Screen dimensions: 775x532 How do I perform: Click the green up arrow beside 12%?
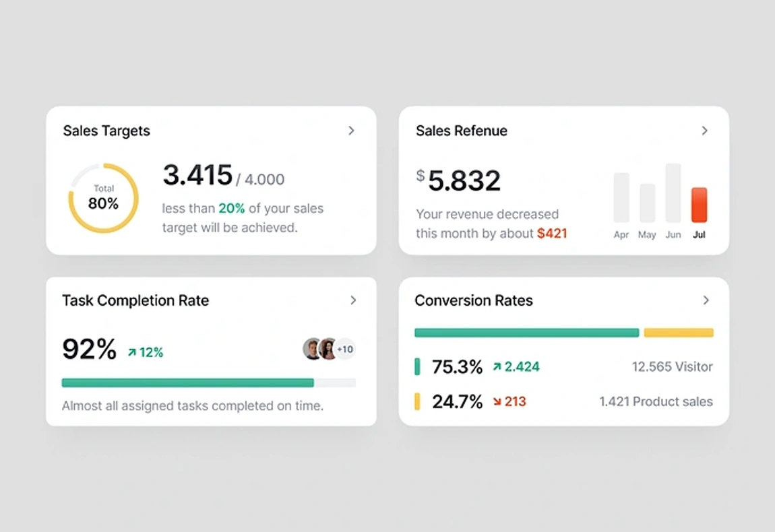132,352
